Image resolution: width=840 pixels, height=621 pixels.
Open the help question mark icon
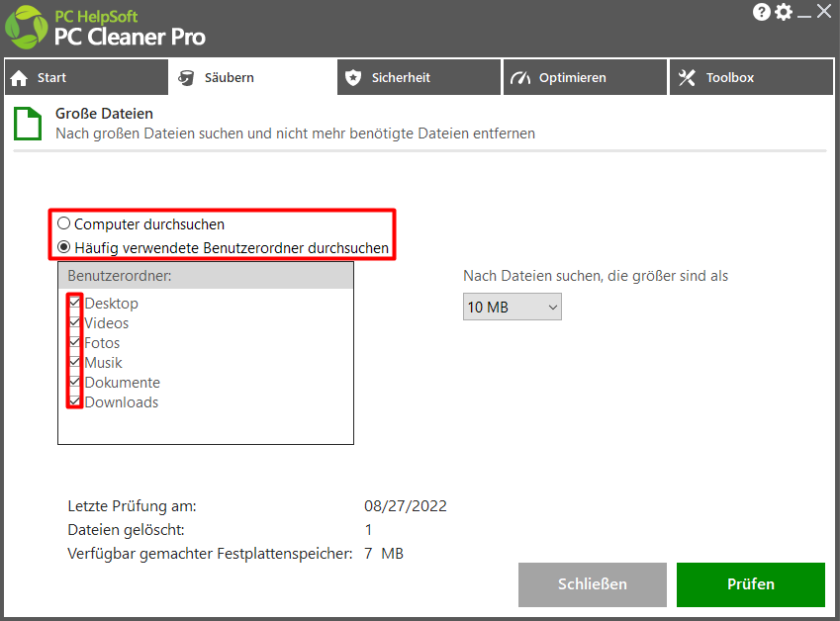click(x=761, y=11)
